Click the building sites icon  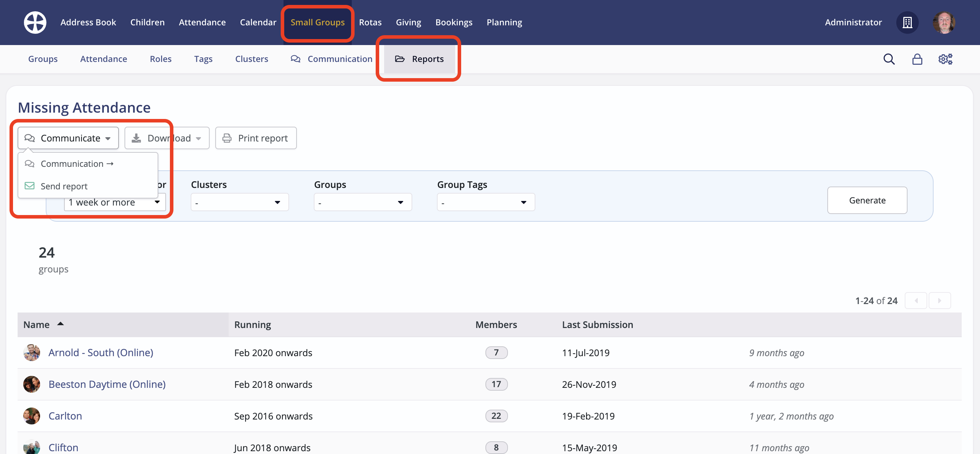click(907, 23)
